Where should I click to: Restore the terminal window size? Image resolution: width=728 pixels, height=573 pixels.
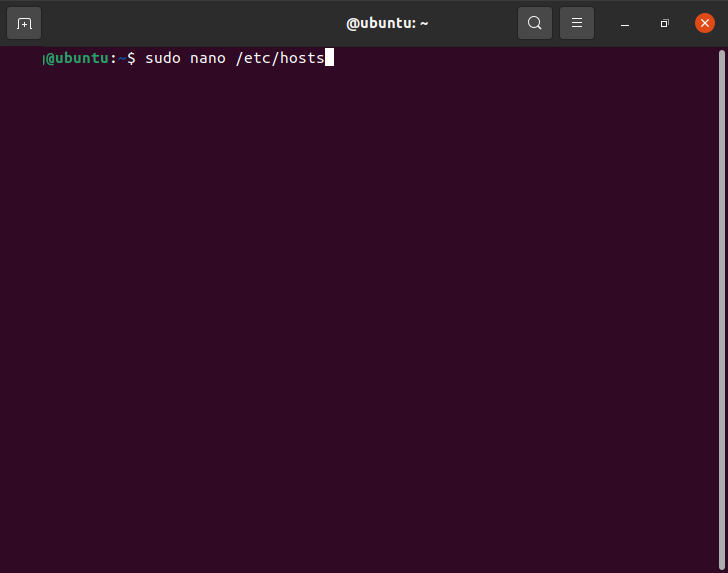(x=664, y=23)
